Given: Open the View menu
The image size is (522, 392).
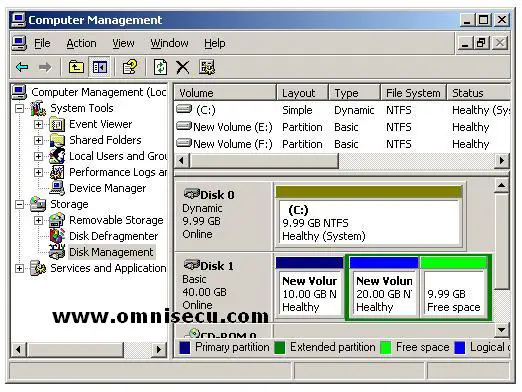Looking at the screenshot, I should [123, 43].
